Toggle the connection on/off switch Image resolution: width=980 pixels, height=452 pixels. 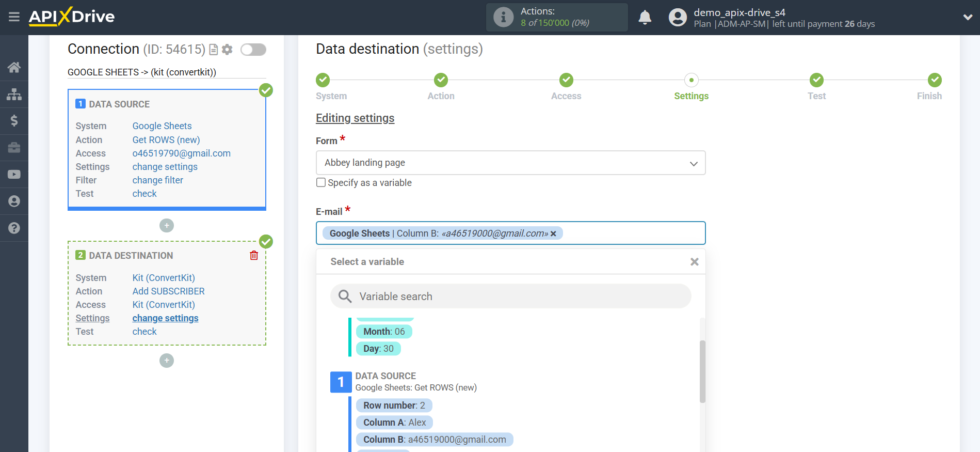253,50
